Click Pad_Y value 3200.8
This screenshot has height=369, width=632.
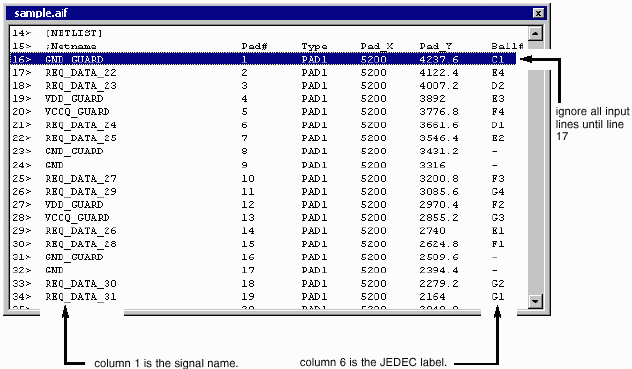(x=439, y=178)
